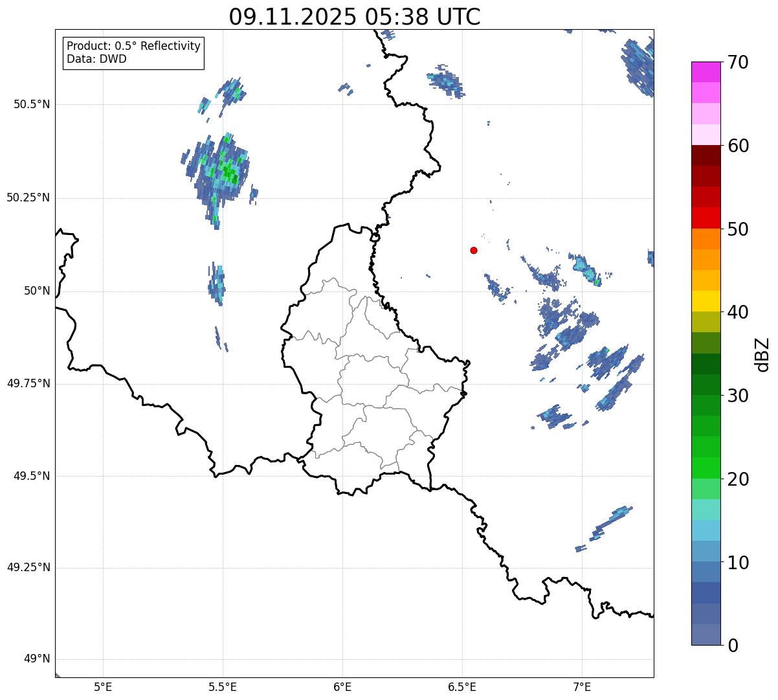The height and width of the screenshot is (700, 778).
Task: Click the yellow band just above 40 dBZ
Action: click(x=706, y=301)
